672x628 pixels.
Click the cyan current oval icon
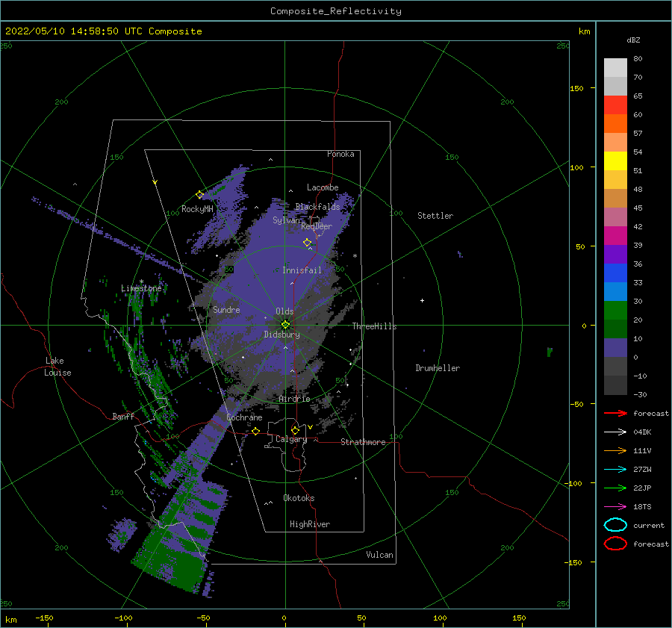[615, 525]
